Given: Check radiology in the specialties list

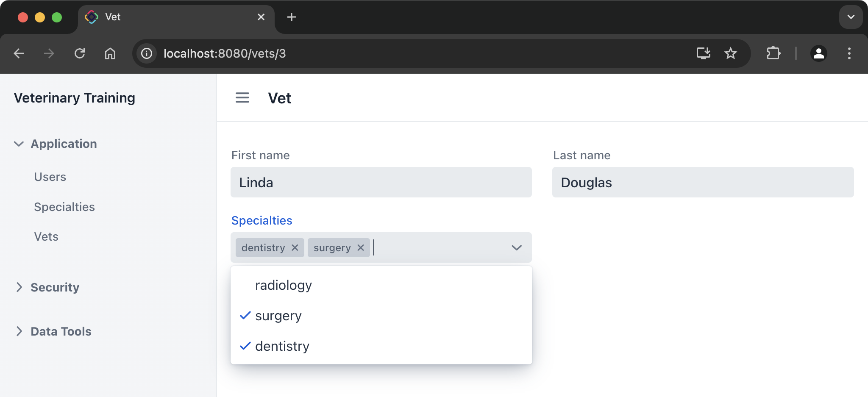Looking at the screenshot, I should (283, 285).
